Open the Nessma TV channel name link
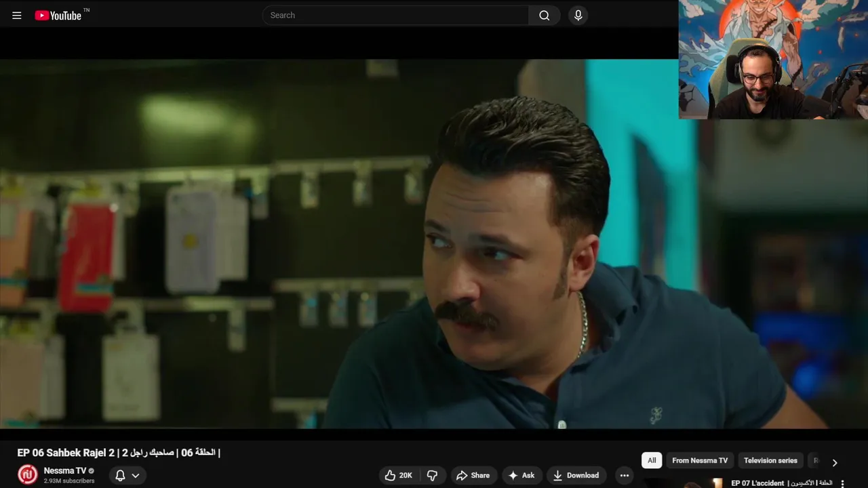 pos(64,470)
